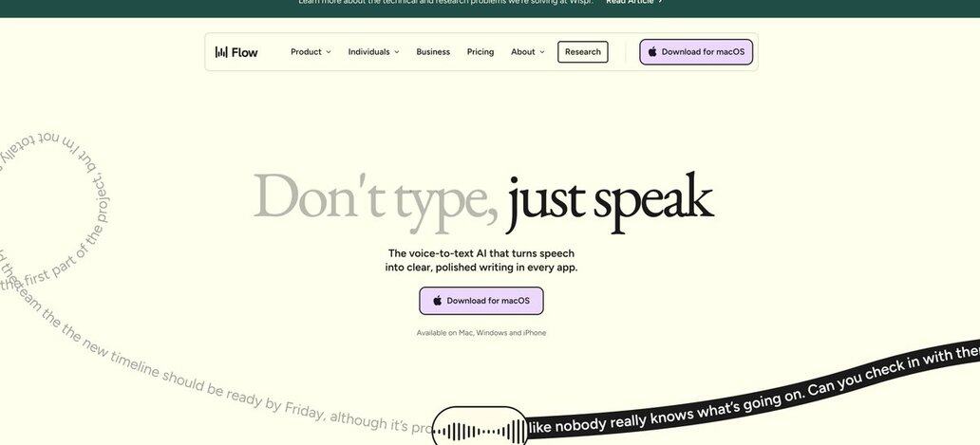This screenshot has width=980, height=445.
Task: Click the Apple icon in navbar download button
Action: (652, 52)
